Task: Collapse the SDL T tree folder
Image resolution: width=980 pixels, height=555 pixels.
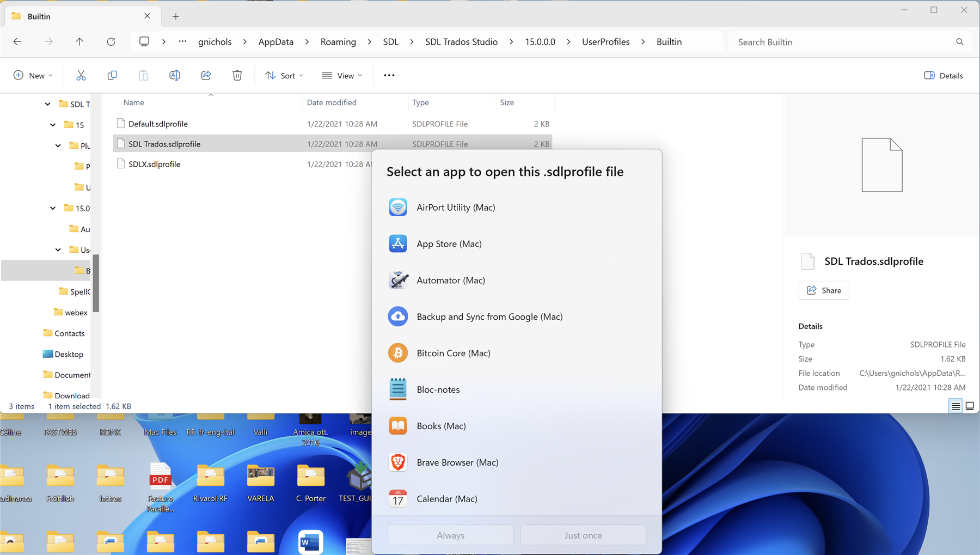Action: pyautogui.click(x=47, y=104)
